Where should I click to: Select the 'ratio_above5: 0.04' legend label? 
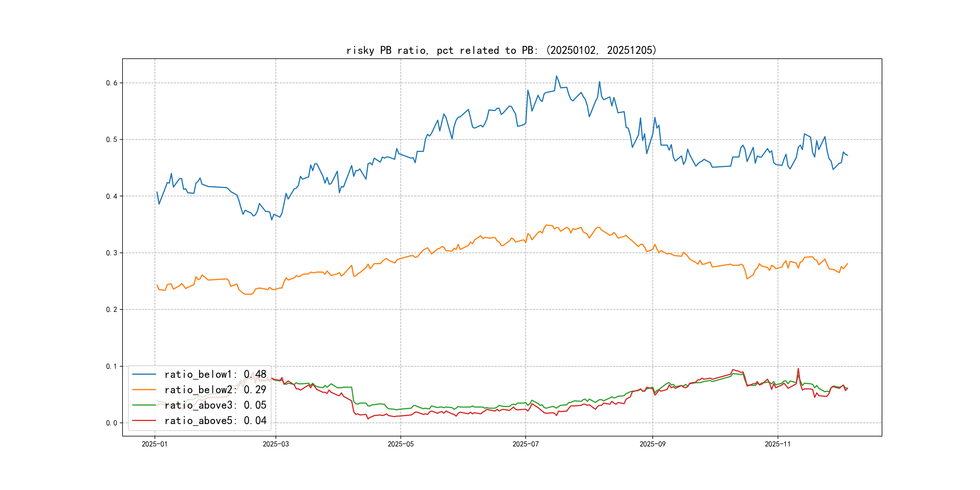coord(215,420)
